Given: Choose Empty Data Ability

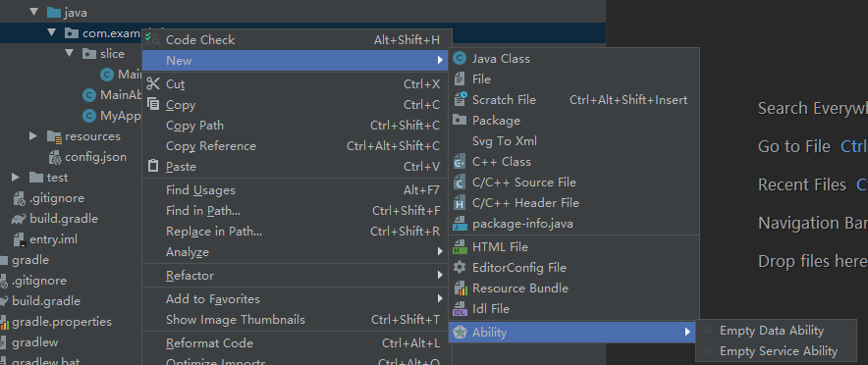Looking at the screenshot, I should (772, 331).
